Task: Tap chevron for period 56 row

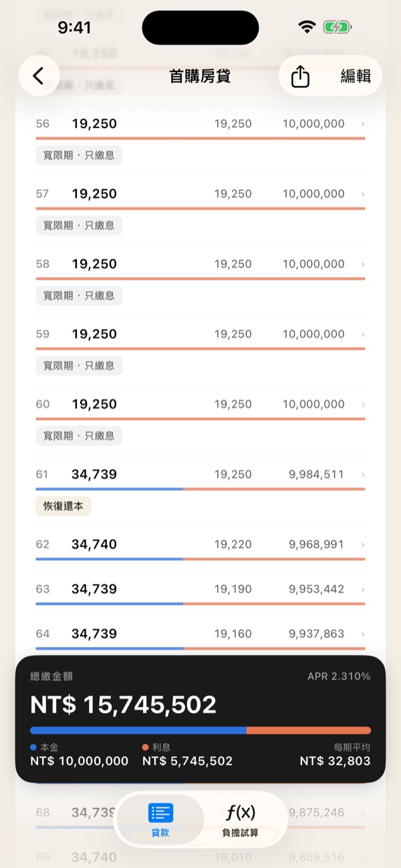Action: point(363,124)
